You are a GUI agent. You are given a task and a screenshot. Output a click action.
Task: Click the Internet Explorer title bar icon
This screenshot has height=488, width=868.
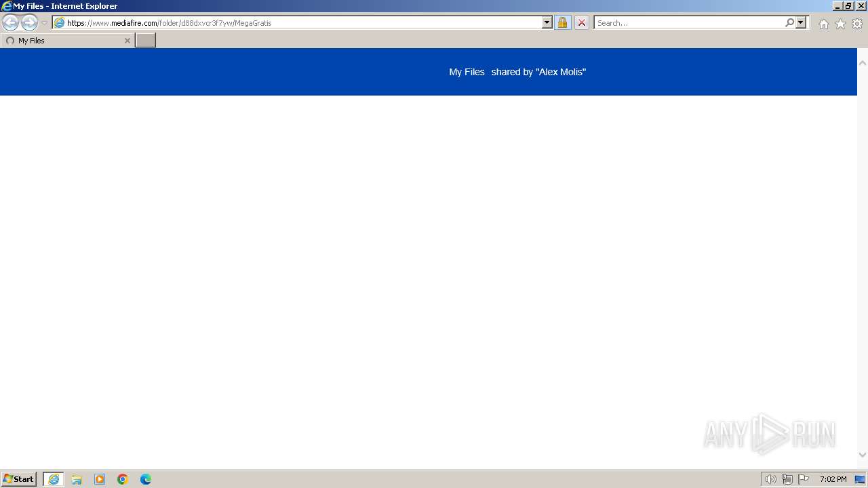(x=6, y=5)
